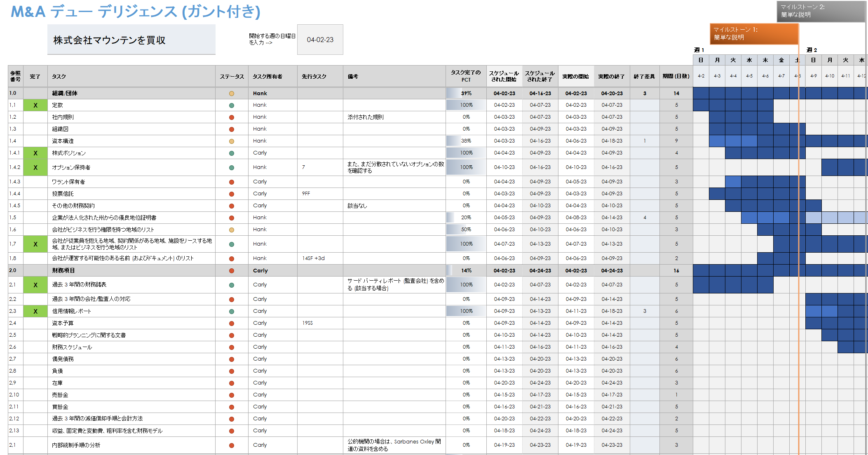Toggle the 完了 X cell for オプション保持者

35,167
